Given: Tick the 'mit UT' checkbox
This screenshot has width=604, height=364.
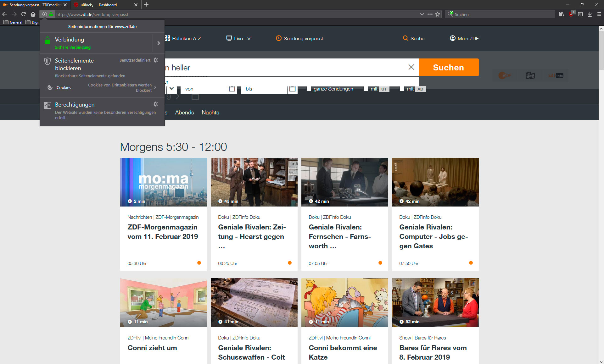Looking at the screenshot, I should tap(366, 89).
